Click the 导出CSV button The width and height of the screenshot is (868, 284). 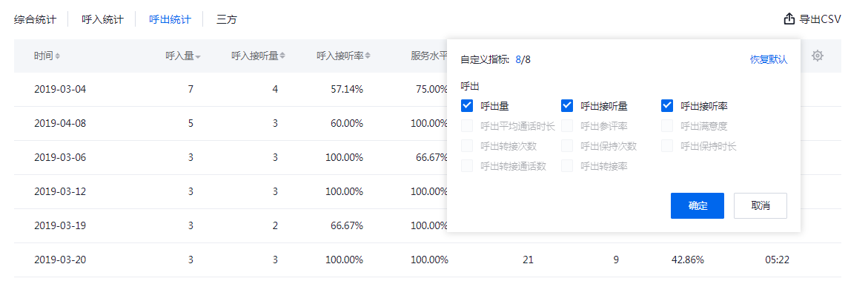coord(812,19)
